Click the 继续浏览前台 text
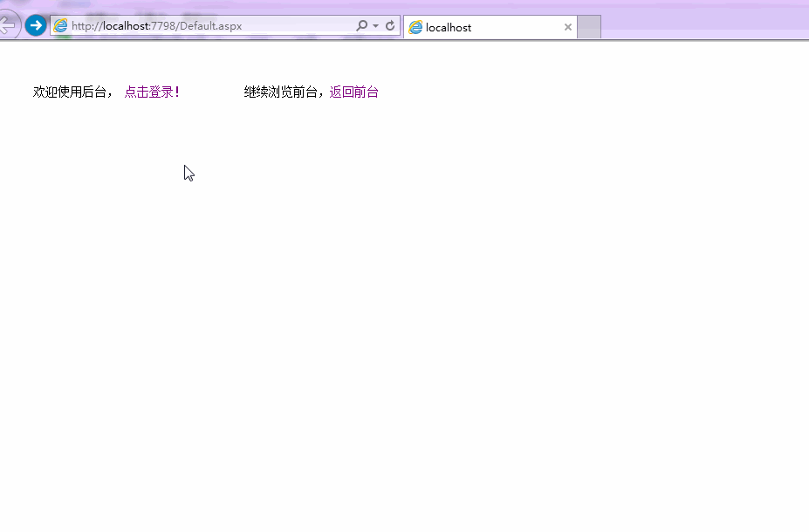809x532 pixels. point(280,92)
